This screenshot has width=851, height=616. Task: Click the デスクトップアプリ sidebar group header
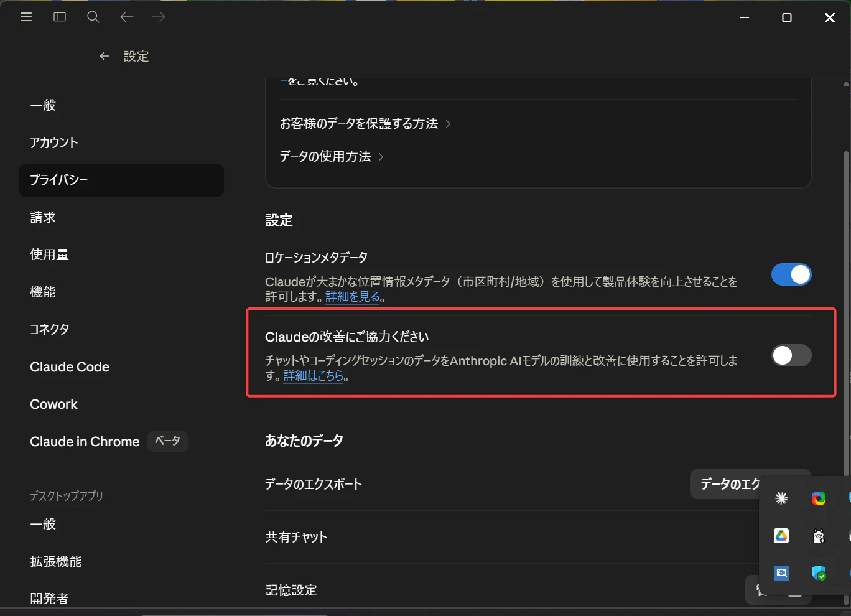(67, 496)
